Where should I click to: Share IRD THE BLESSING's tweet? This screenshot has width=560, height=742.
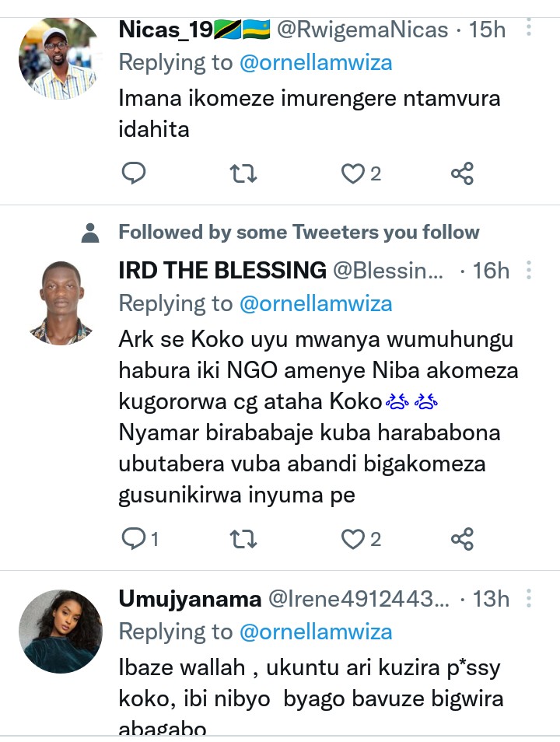(x=462, y=538)
